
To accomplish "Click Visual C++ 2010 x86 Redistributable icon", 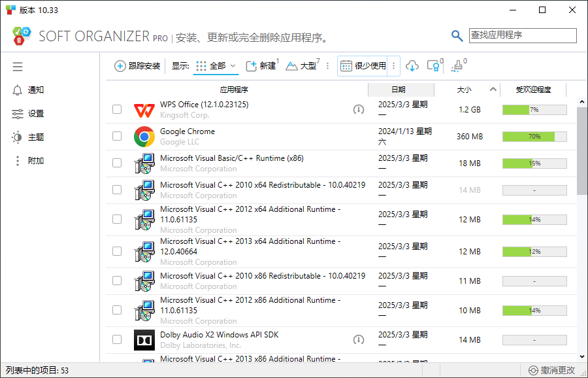I will click(144, 281).
